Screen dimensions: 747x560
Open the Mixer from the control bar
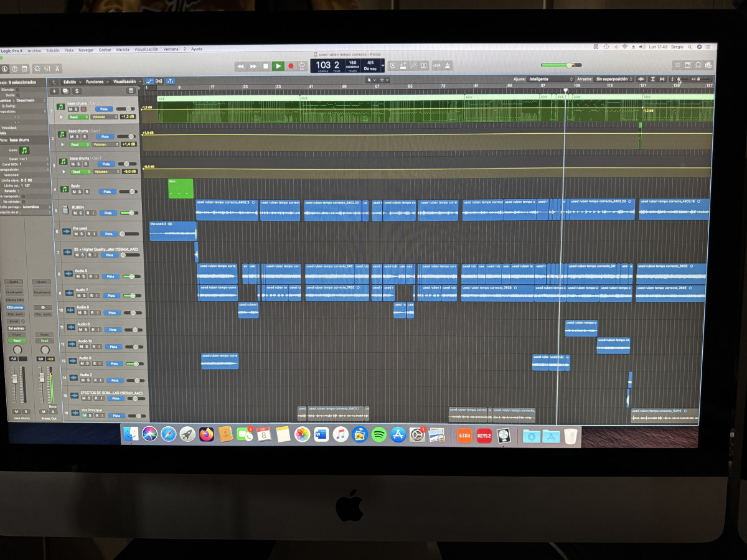(x=47, y=68)
